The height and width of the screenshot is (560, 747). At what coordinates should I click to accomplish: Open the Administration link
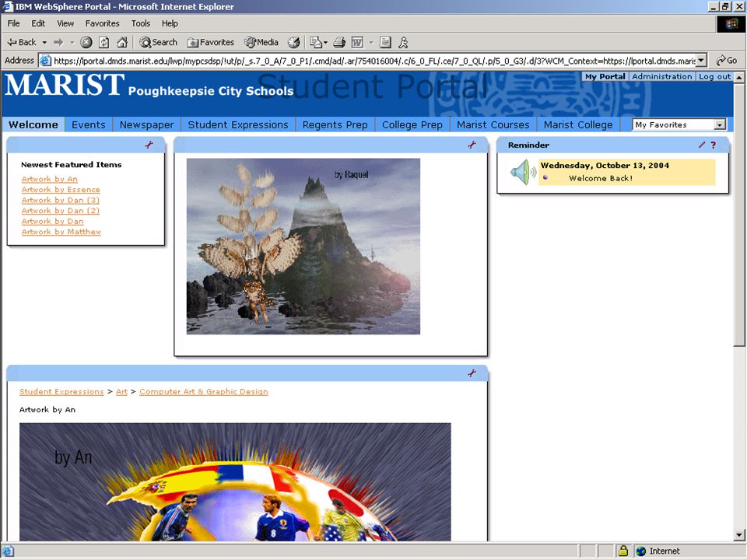tap(662, 76)
